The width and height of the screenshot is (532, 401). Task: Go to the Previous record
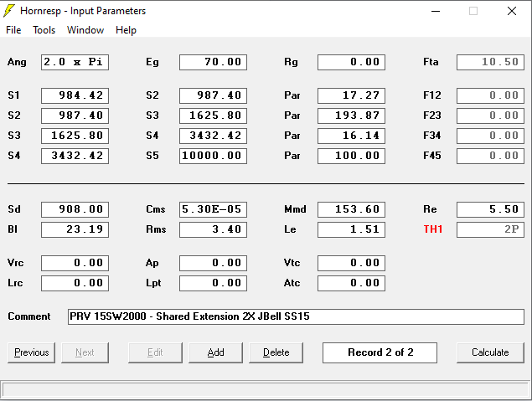(32, 352)
